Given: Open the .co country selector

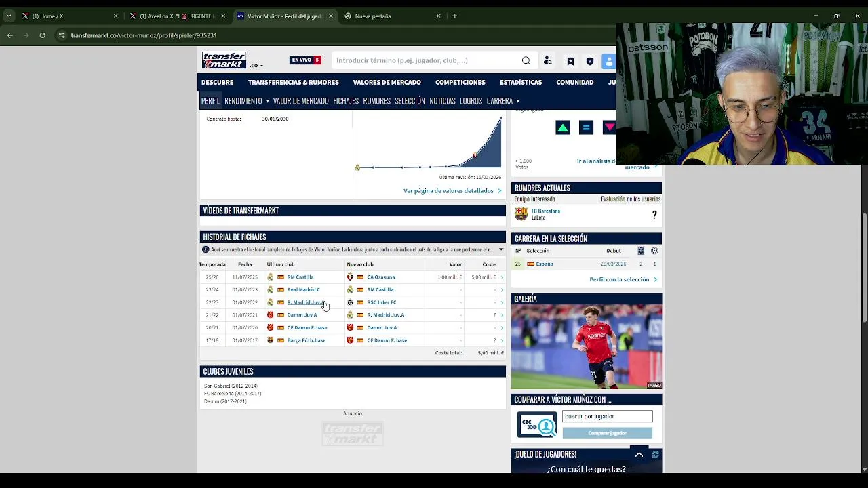Looking at the screenshot, I should click(256, 66).
